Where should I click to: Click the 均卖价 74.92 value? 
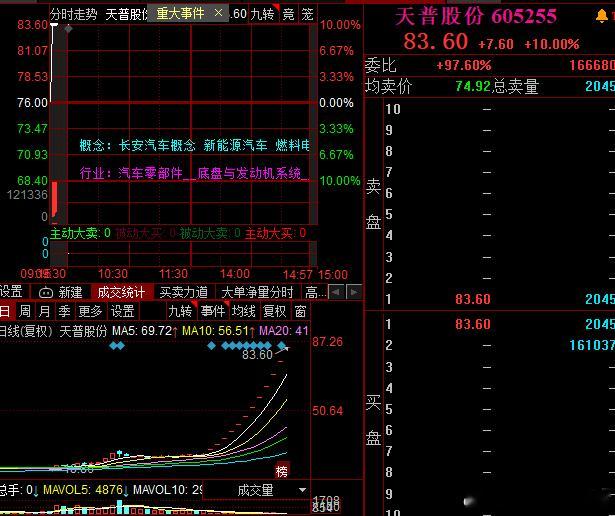pos(473,86)
